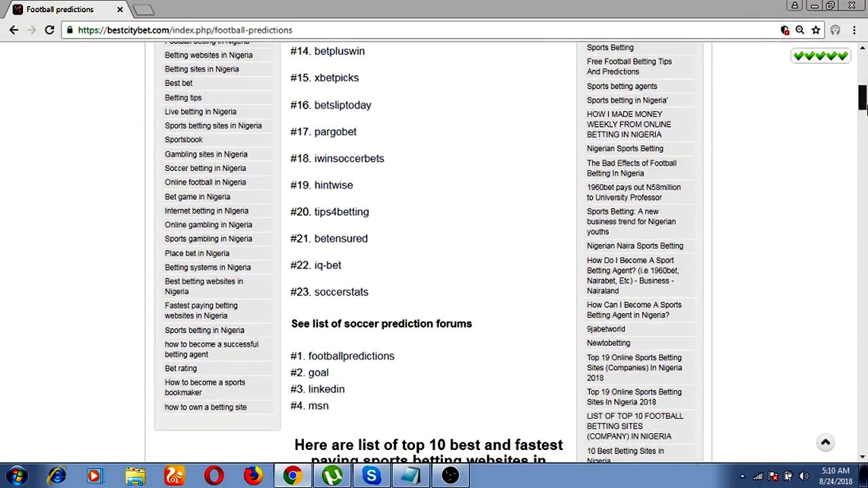868x488 pixels.
Task: Open 'Place bet in Nigeria' link
Action: click(197, 253)
